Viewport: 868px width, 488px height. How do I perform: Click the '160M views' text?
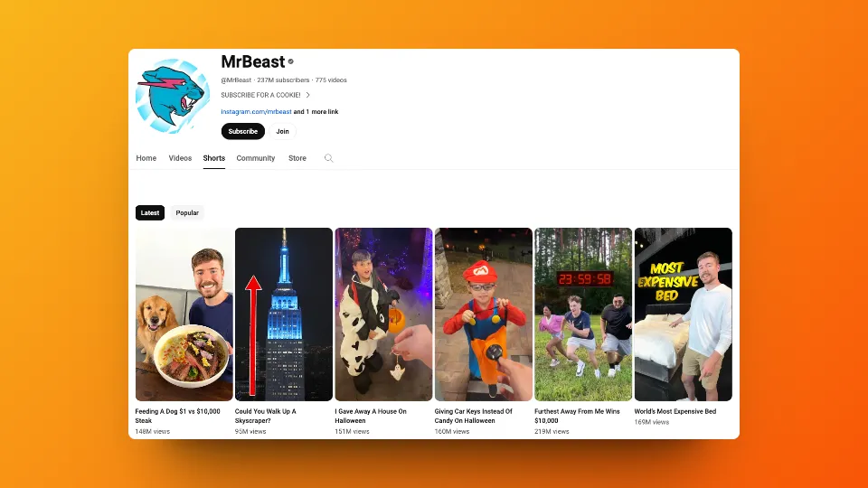tap(452, 432)
